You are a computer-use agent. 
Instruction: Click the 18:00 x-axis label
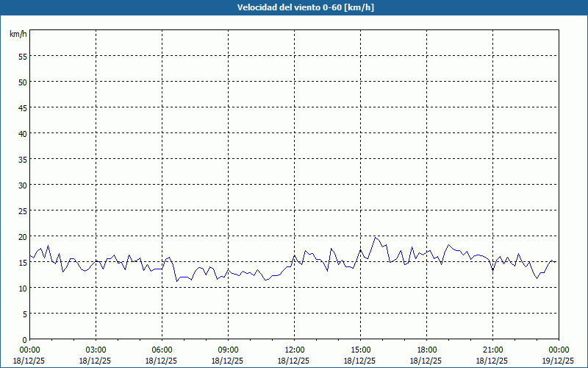426,350
